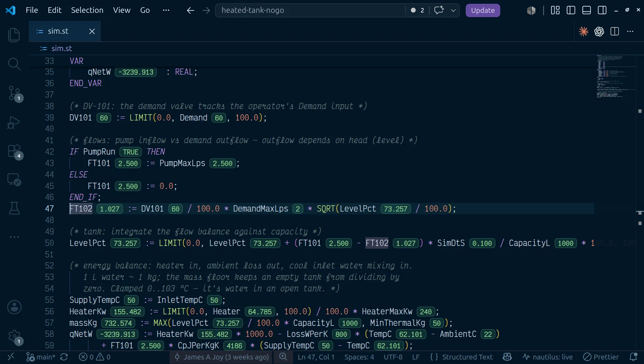The image size is (644, 364).
Task: Open Remote Explorer in the activity bar
Action: [x=14, y=180]
